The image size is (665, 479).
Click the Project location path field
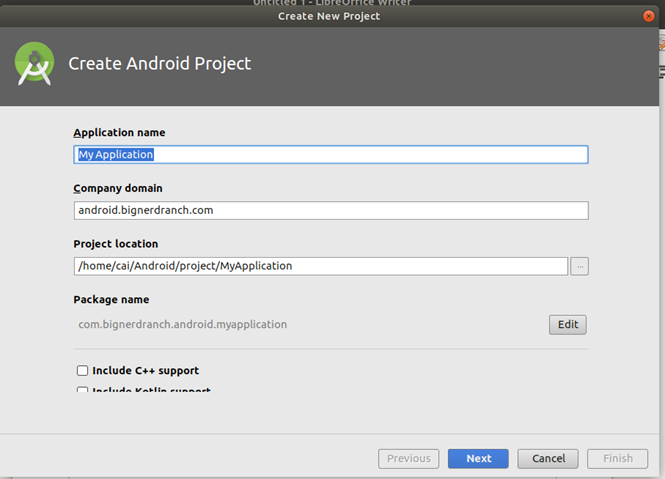tap(321, 266)
